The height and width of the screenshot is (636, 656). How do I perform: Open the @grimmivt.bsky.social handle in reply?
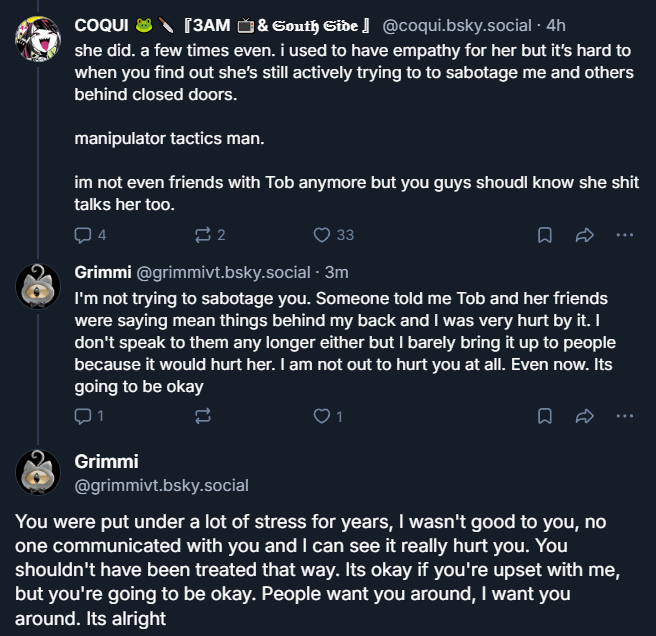(223, 272)
